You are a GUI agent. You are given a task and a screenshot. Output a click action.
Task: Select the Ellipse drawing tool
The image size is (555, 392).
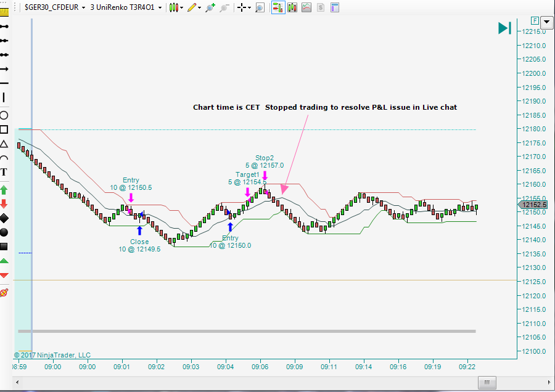pos(4,115)
